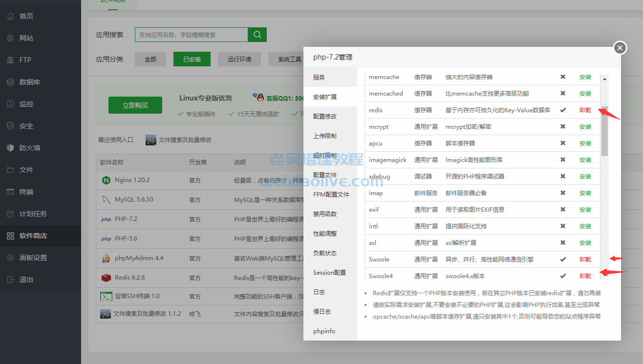
Task: Open the 首页 home icon in sidebar
Action: click(x=10, y=16)
